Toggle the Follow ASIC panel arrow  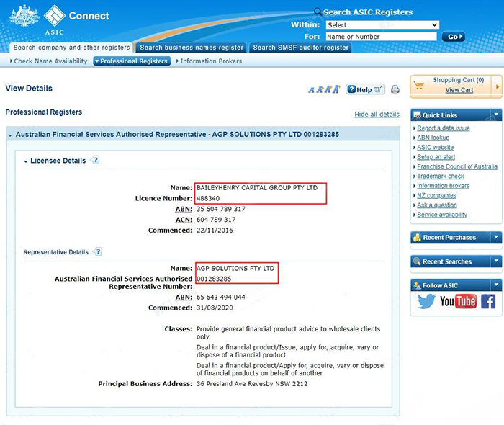coord(496,285)
